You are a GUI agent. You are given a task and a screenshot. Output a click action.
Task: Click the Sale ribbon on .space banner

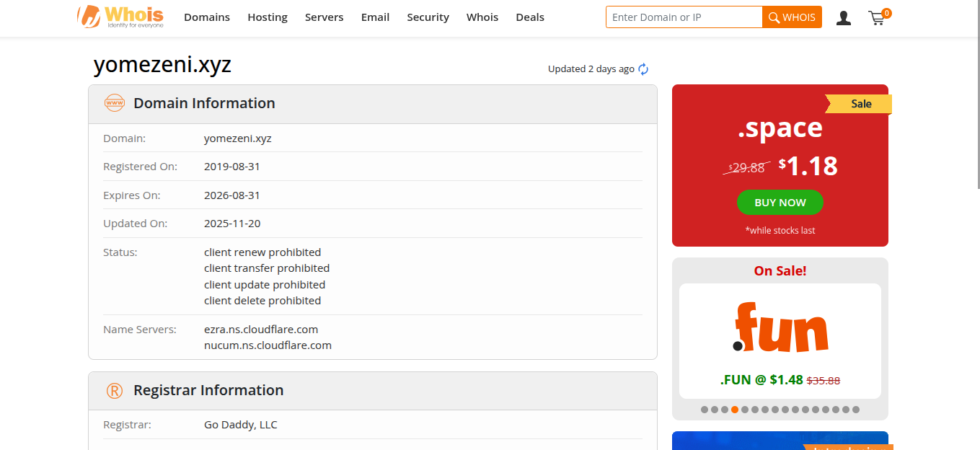(860, 104)
